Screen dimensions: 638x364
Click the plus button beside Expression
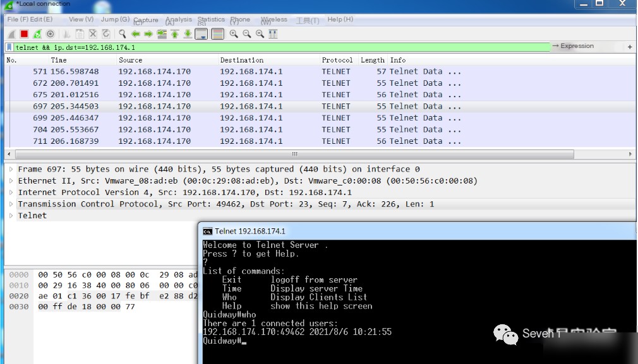[630, 47]
